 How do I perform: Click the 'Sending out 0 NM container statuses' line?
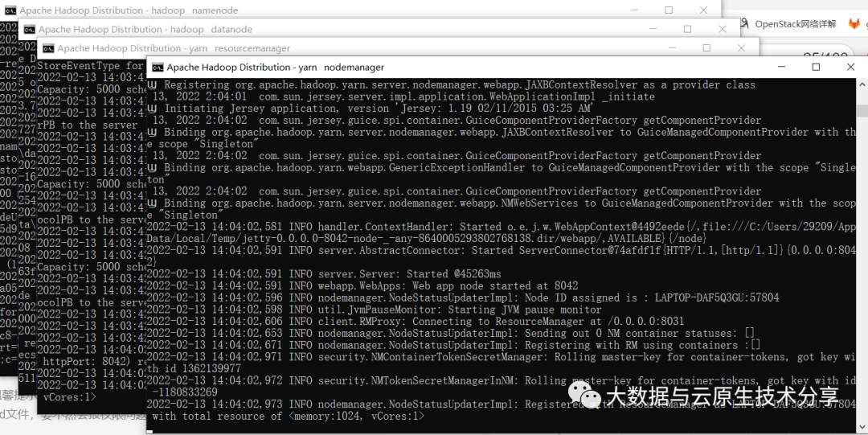(x=451, y=333)
